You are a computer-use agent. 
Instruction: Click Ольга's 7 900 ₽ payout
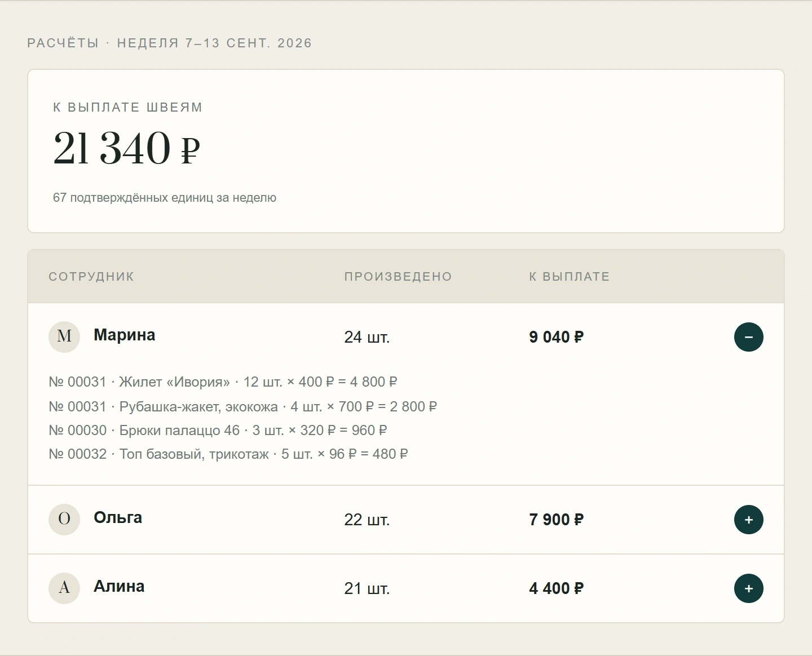tap(557, 520)
